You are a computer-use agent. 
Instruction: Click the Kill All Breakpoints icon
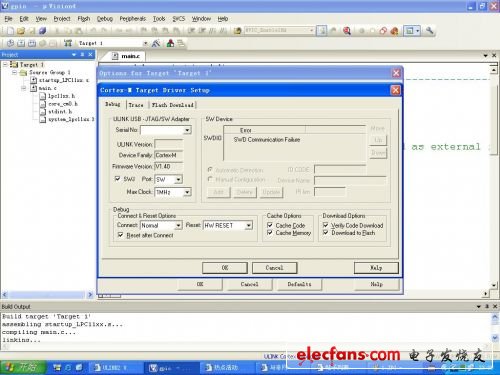click(x=394, y=31)
